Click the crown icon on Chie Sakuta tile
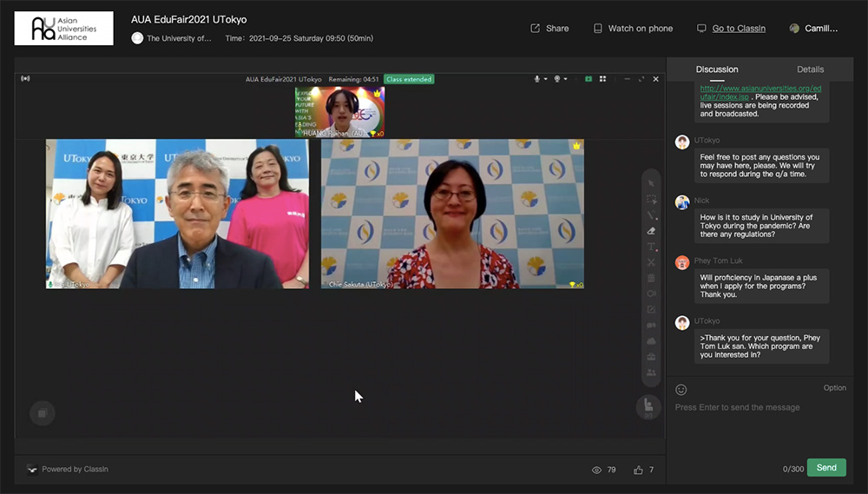 coord(576,146)
